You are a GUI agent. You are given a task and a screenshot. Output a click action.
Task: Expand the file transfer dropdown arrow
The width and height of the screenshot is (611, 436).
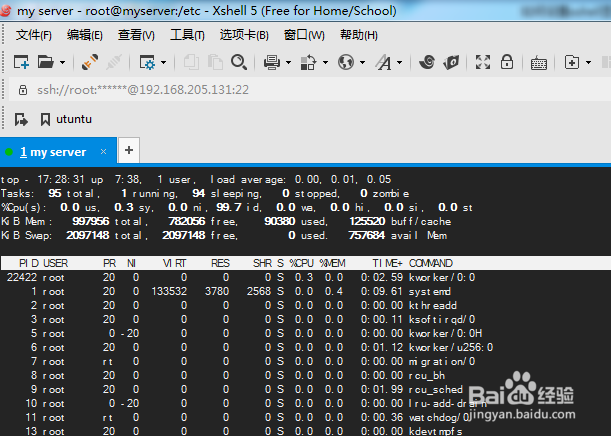tap(325, 62)
